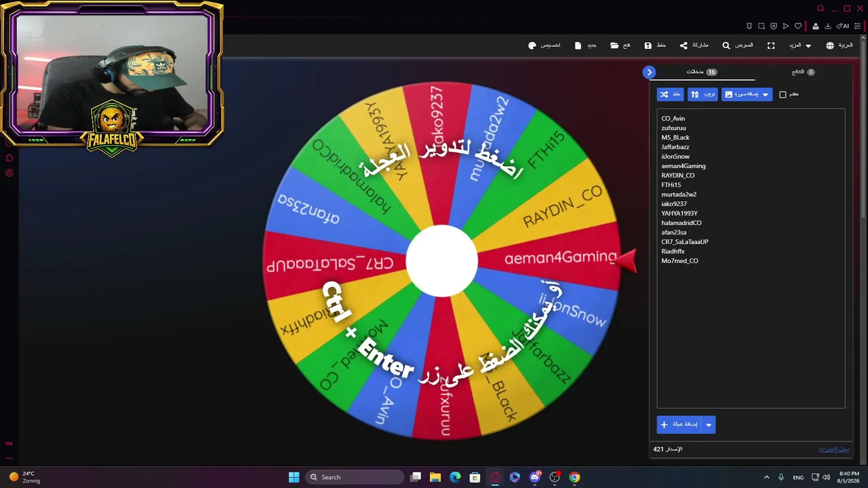The width and height of the screenshot is (868, 488).
Task: Click the browser search magnifier icon in title bar
Action: click(821, 9)
